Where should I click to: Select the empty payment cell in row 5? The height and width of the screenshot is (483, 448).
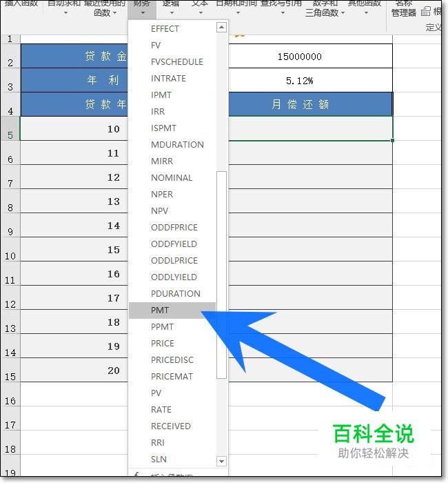click(310, 129)
